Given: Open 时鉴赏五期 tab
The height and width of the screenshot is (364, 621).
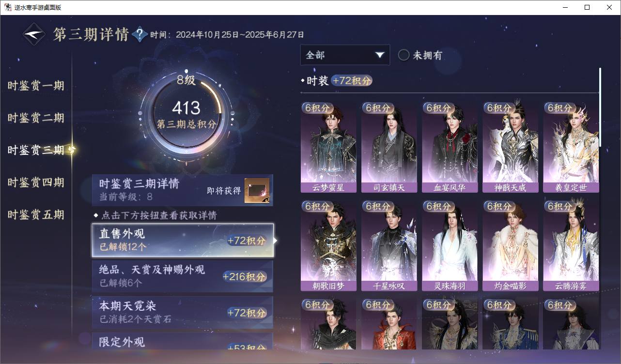Looking at the screenshot, I should 36,215.
